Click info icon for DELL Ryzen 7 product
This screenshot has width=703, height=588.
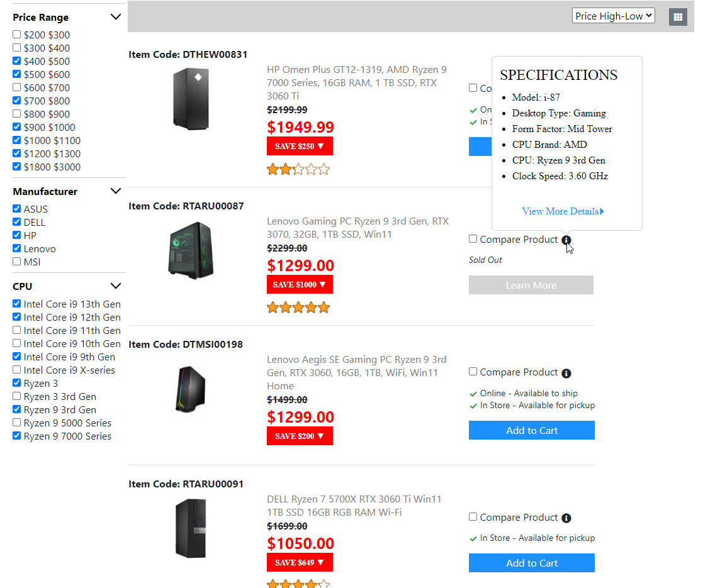click(x=566, y=518)
